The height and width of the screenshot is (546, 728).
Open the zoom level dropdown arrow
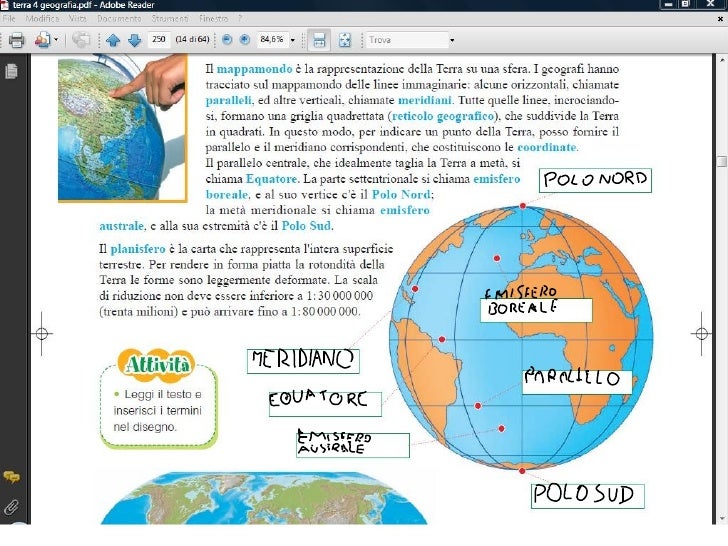click(x=292, y=40)
